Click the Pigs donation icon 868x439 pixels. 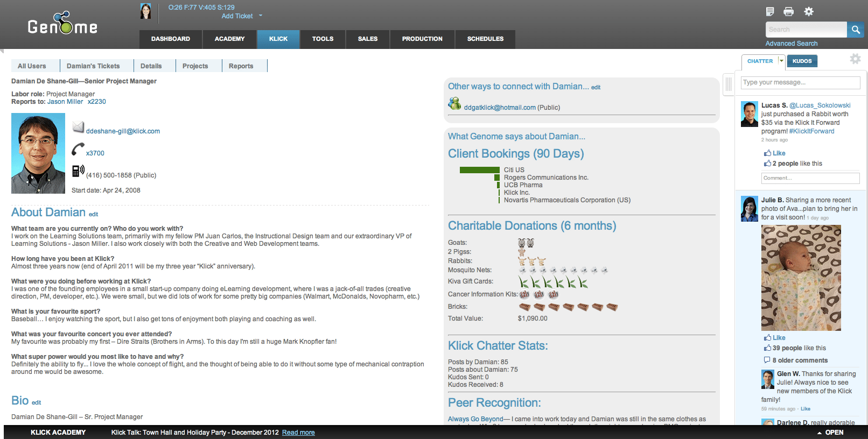pyautogui.click(x=522, y=252)
